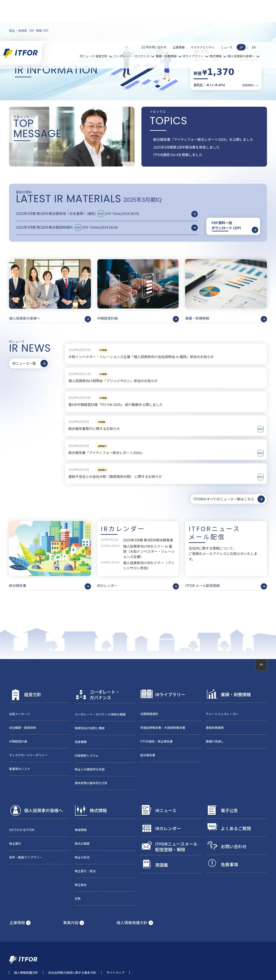This screenshot has height=980, width=276.
Task: Open footer link 株主還元・配当
Action: coord(85,871)
